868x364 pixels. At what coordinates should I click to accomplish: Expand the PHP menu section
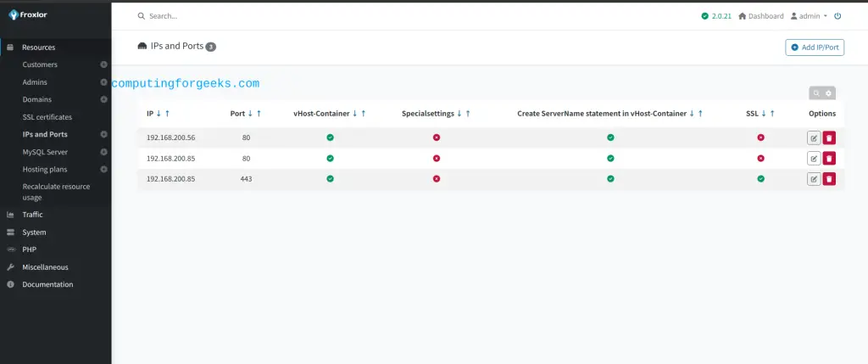[29, 249]
